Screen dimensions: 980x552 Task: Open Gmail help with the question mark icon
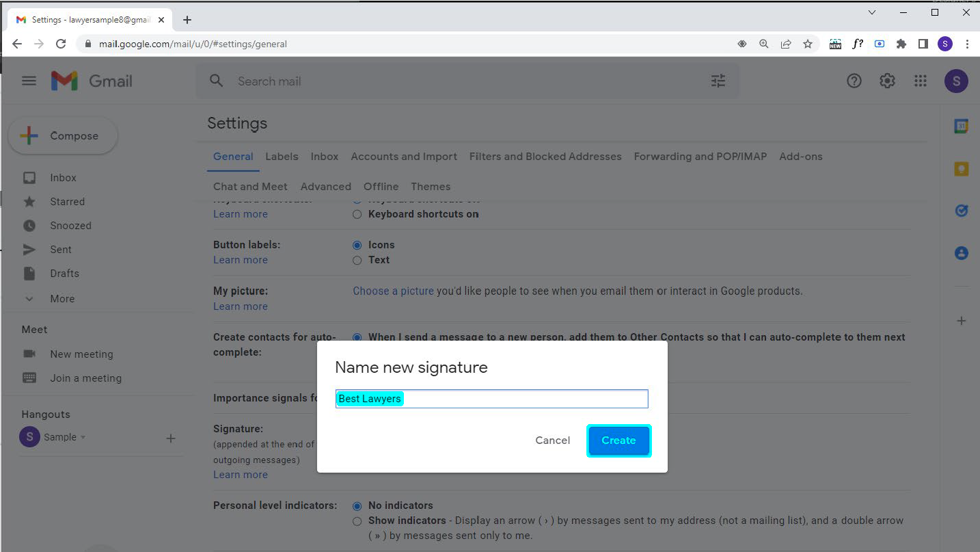[x=854, y=81]
